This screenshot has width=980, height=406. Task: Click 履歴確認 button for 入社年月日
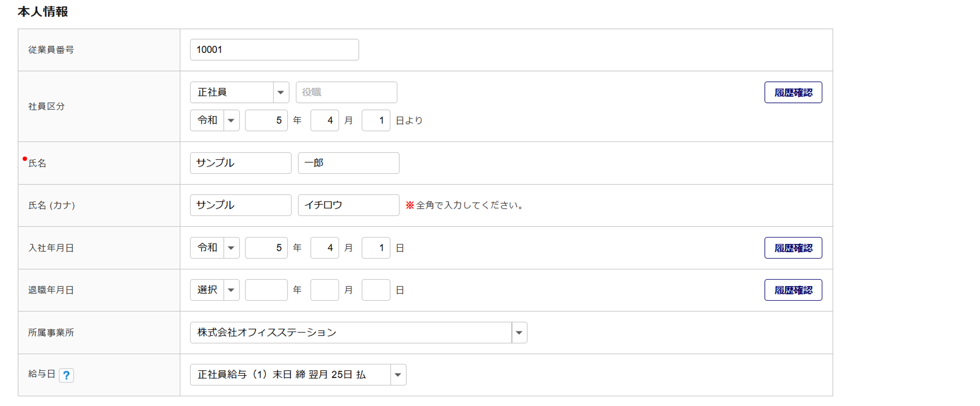793,248
